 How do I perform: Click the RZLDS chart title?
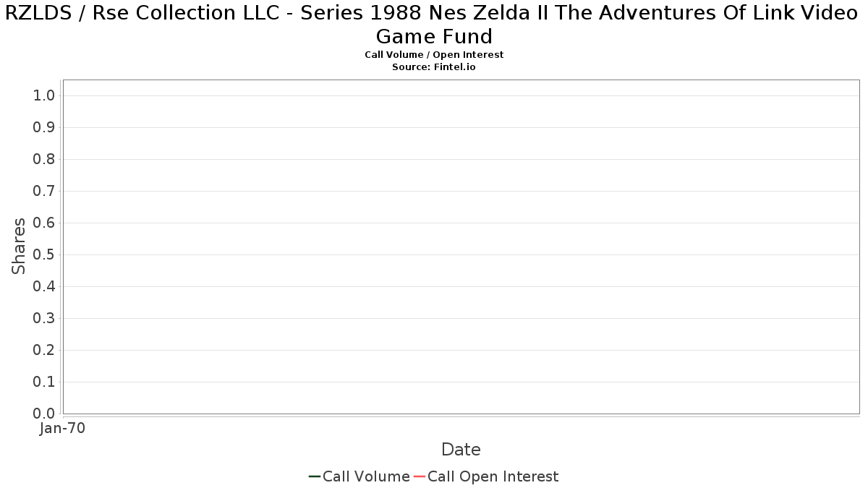[x=434, y=24]
